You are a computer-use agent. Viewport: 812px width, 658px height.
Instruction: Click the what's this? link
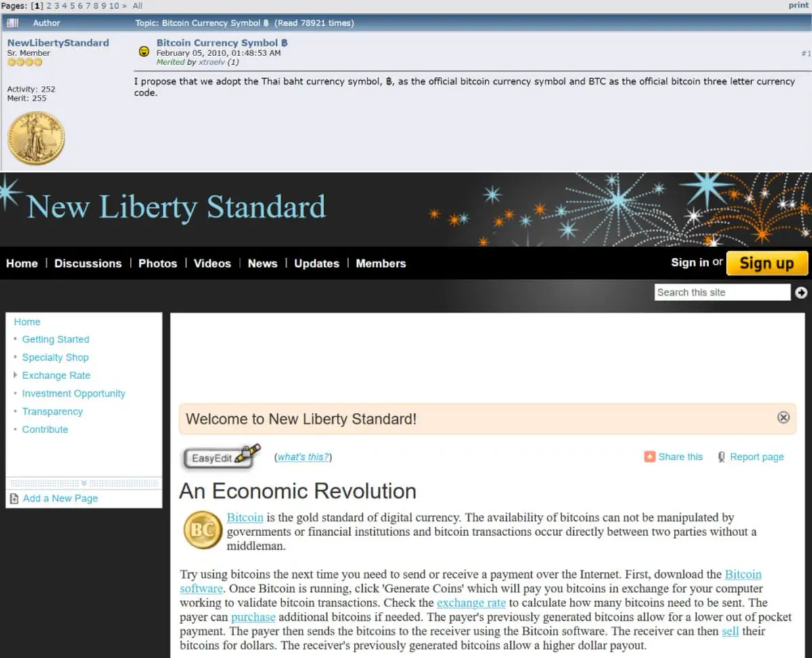303,457
